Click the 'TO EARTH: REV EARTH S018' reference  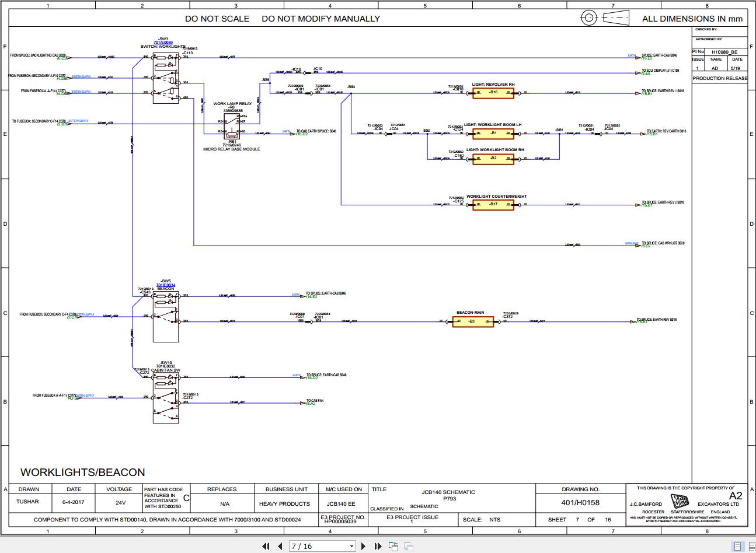pos(667,131)
